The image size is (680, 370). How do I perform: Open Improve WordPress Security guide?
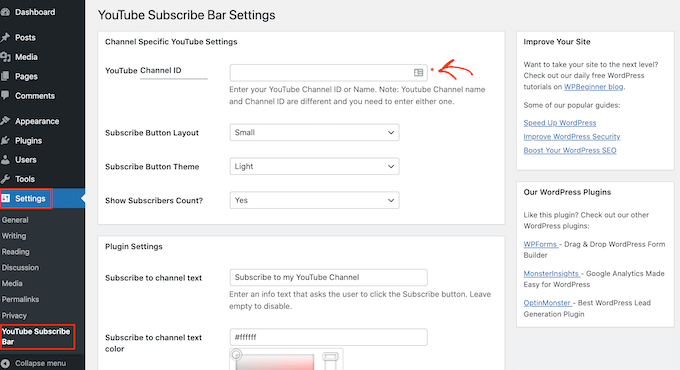click(x=572, y=137)
